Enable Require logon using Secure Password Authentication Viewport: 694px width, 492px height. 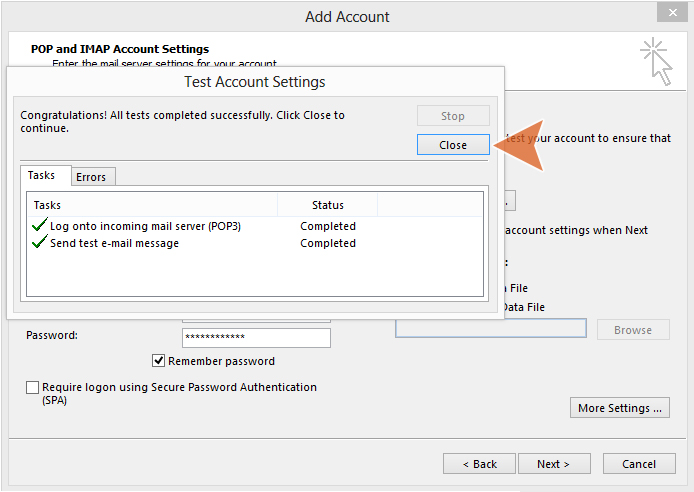(x=33, y=387)
